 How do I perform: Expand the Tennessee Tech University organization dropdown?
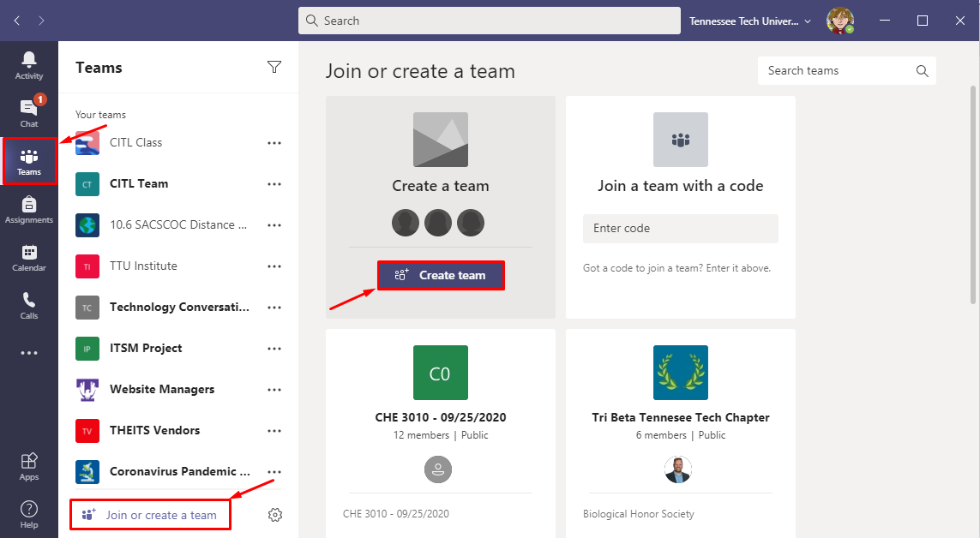click(749, 21)
